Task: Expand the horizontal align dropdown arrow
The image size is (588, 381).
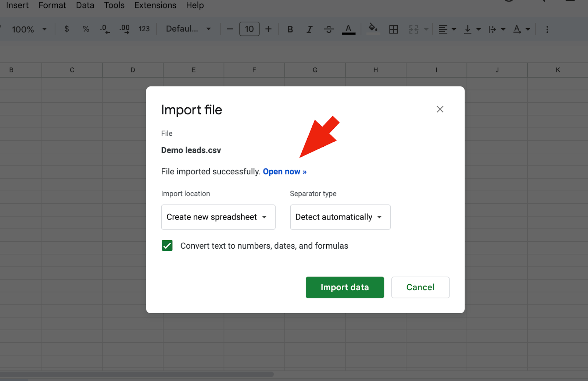Action: point(454,29)
